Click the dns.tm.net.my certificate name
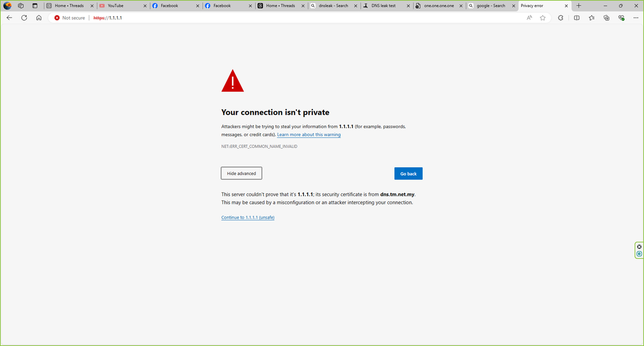The height and width of the screenshot is (346, 644). tap(397, 194)
